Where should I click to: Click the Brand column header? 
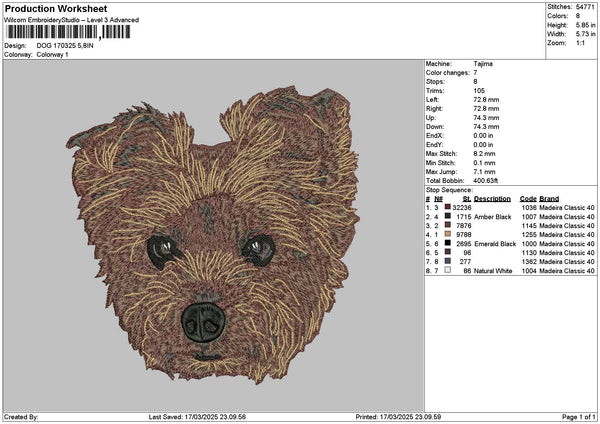pyautogui.click(x=549, y=198)
